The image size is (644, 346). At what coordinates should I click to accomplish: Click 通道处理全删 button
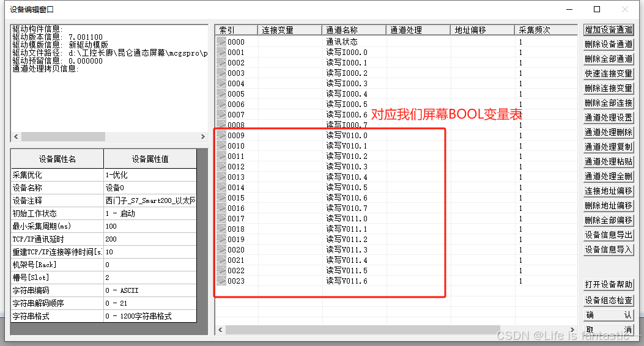(609, 176)
